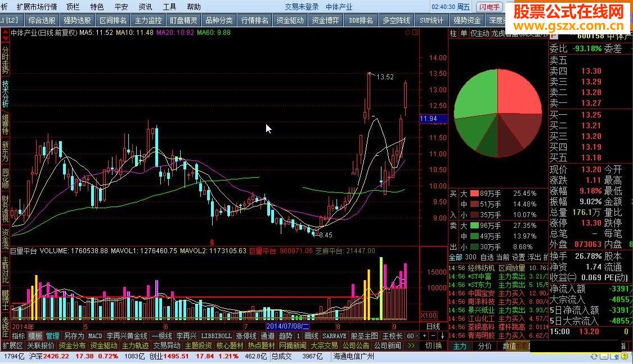Click the 扩展区 button

click(x=12, y=346)
